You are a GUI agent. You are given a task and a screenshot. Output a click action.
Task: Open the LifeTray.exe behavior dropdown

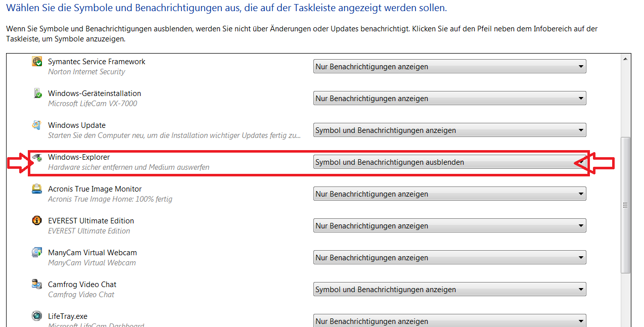coord(449,321)
